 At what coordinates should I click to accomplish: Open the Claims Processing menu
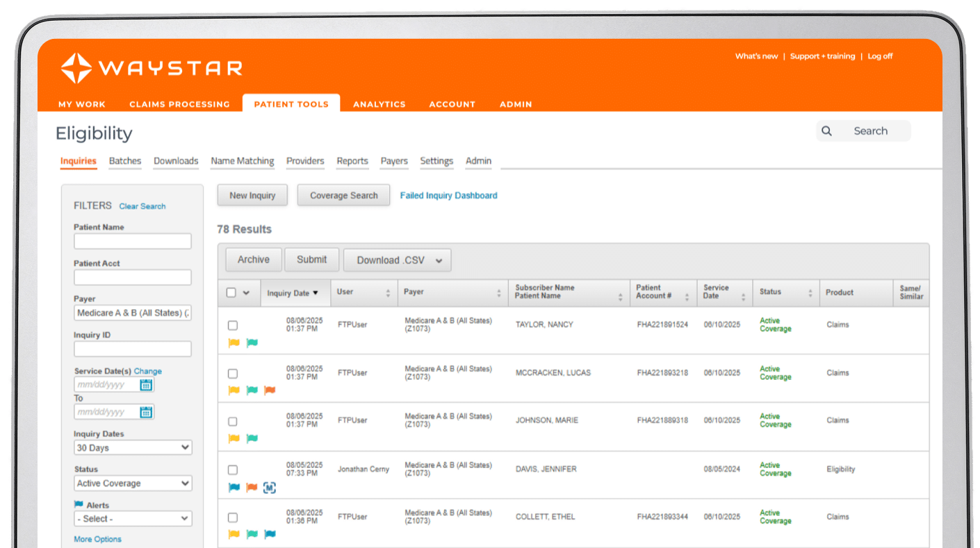(x=179, y=103)
